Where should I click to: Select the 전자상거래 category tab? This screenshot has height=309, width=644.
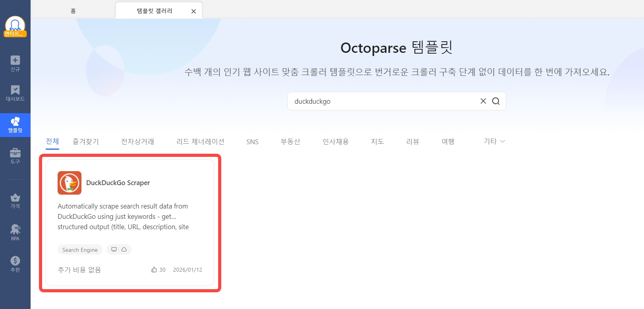pyautogui.click(x=137, y=142)
